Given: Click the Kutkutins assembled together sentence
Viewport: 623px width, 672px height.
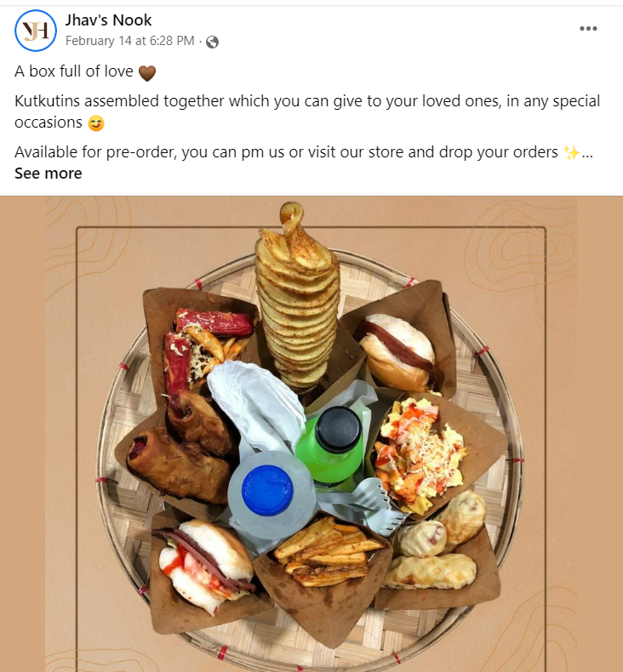Looking at the screenshot, I should [x=307, y=111].
